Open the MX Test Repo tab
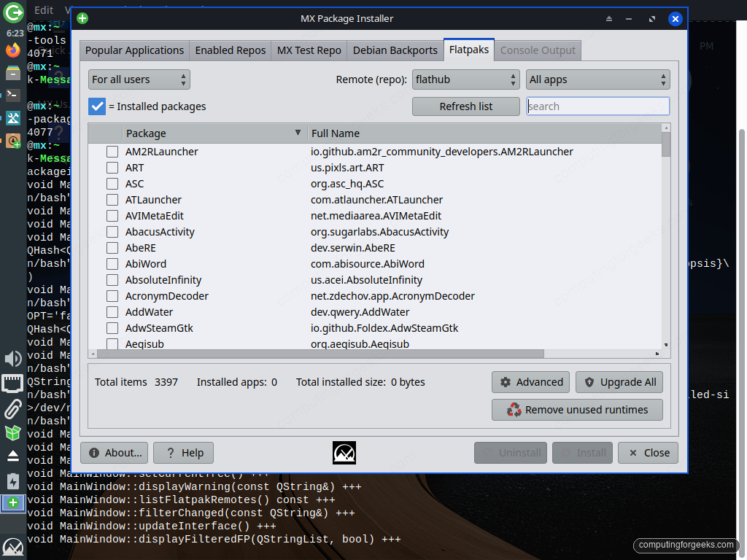Viewport: 747px width, 560px height. [309, 50]
